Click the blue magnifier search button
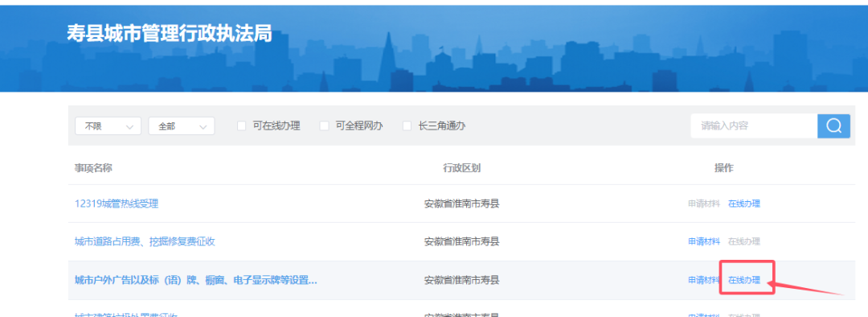This screenshot has height=317, width=868. [x=833, y=126]
